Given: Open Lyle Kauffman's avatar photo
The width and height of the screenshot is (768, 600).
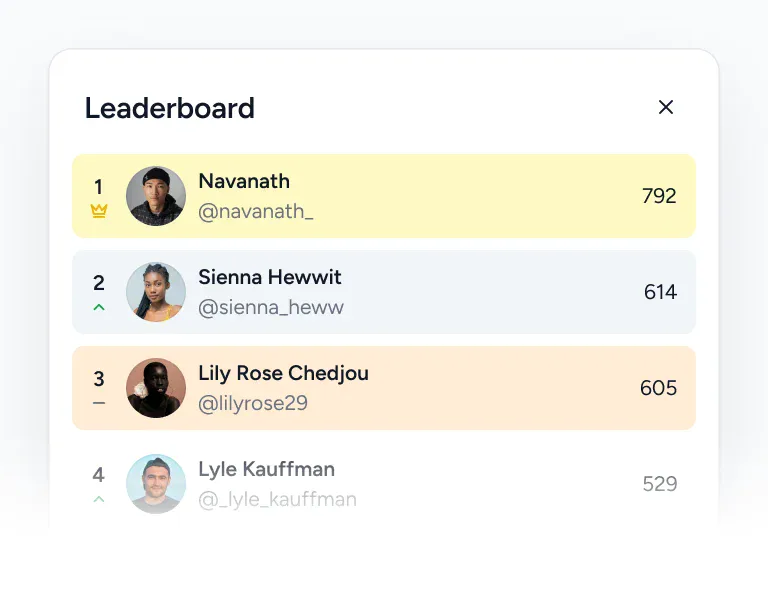Looking at the screenshot, I should coord(156,484).
